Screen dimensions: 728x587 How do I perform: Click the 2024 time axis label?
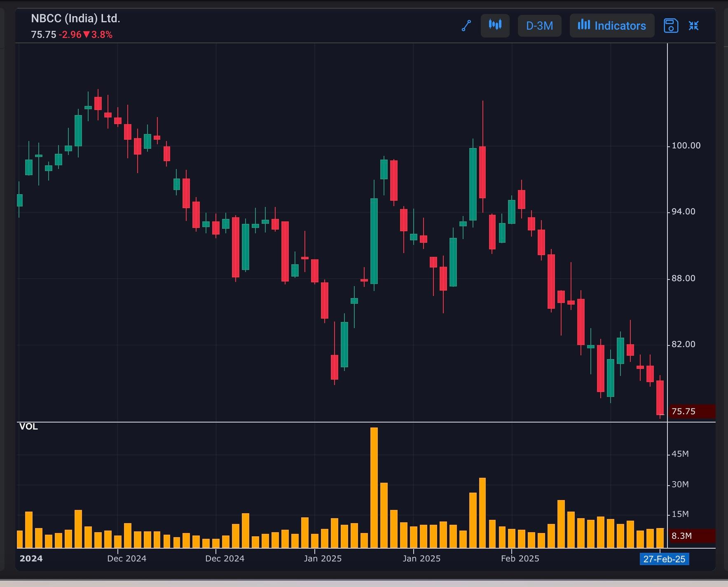31,559
